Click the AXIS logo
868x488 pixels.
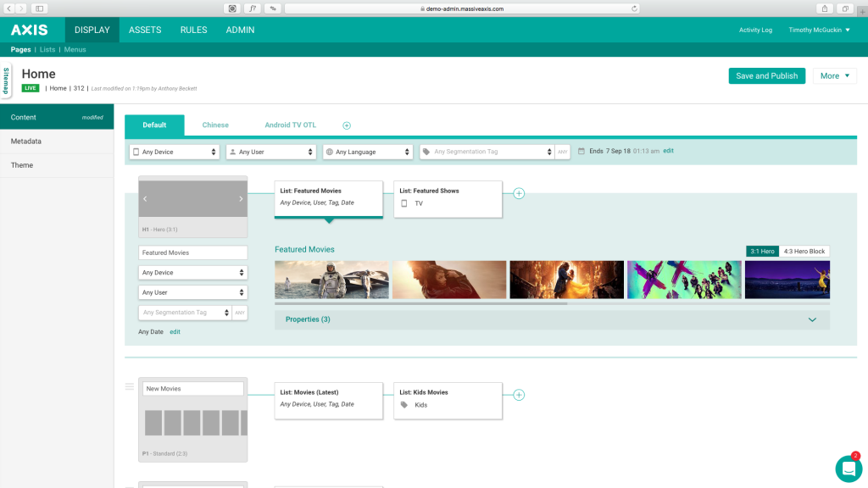pyautogui.click(x=30, y=30)
